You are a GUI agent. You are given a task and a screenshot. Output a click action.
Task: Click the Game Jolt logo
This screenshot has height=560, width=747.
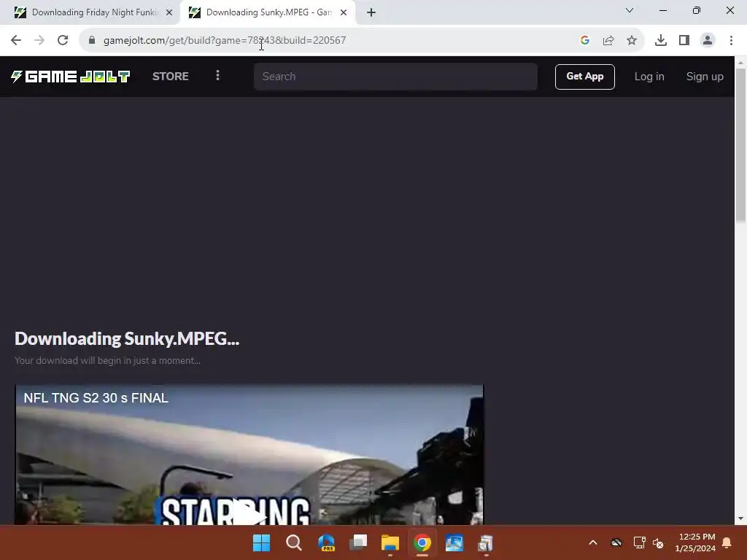coord(71,76)
